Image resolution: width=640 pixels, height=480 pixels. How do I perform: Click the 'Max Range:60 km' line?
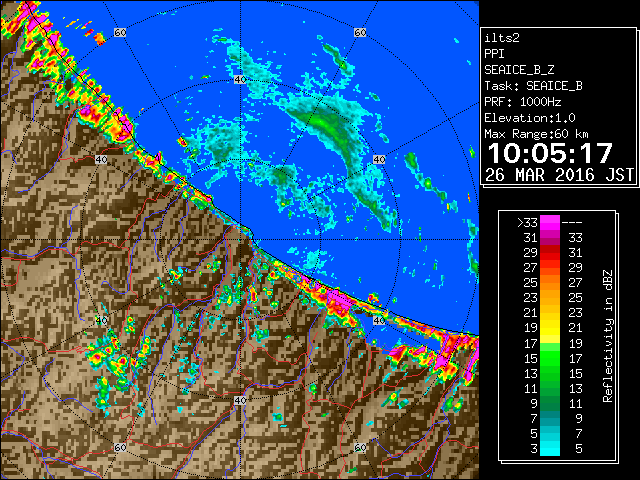pyautogui.click(x=536, y=134)
